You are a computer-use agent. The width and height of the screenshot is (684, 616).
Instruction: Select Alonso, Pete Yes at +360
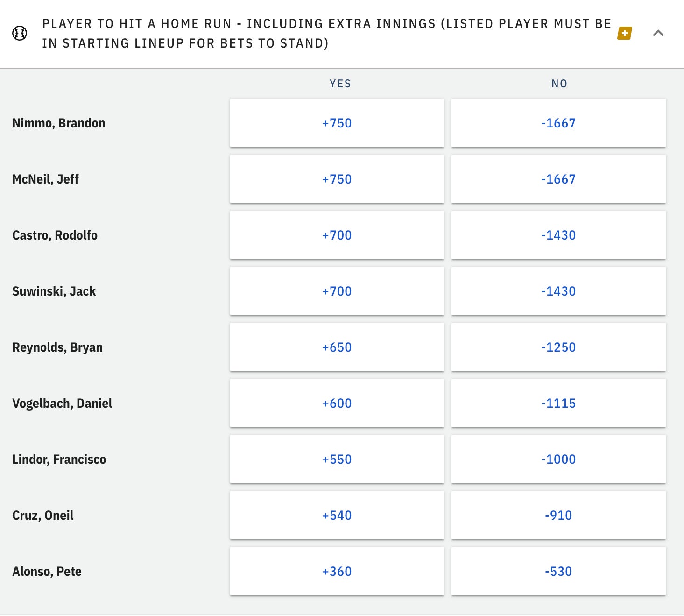[x=337, y=571]
